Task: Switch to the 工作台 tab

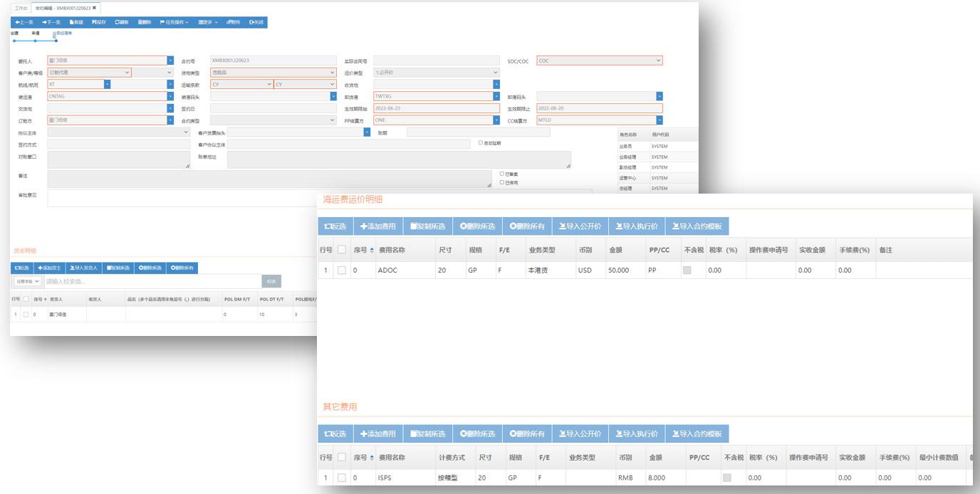Action: click(x=21, y=8)
